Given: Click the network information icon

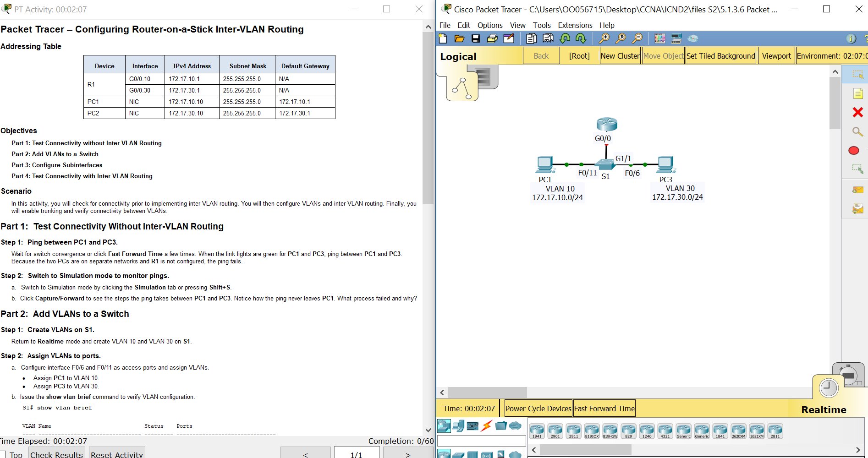Looking at the screenshot, I should [851, 39].
